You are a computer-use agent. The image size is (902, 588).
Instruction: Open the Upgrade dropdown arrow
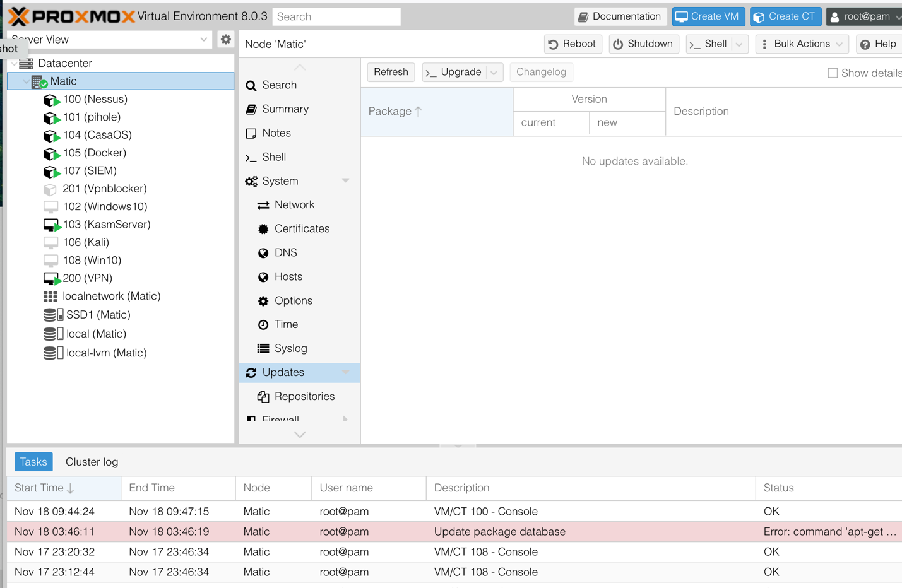(494, 73)
